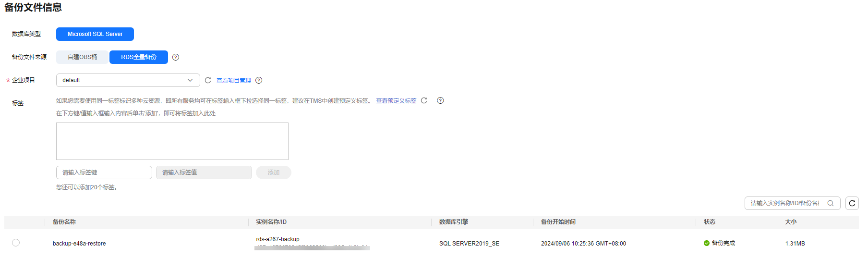The image size is (868, 258).
Task: Choose 自建OBS桶 as backup file source
Action: pyautogui.click(x=83, y=57)
